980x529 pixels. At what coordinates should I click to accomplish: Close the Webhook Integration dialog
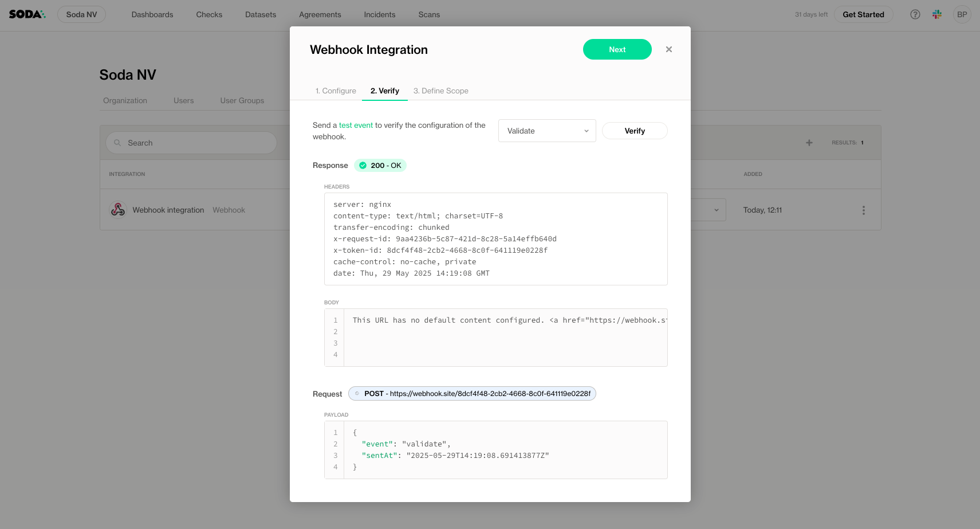668,49
